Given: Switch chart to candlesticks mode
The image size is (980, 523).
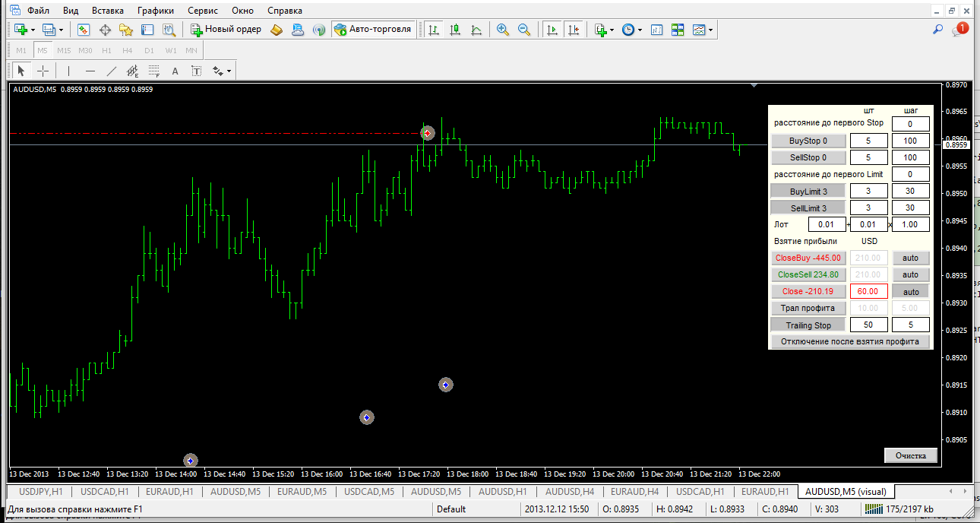Looking at the screenshot, I should (455, 30).
